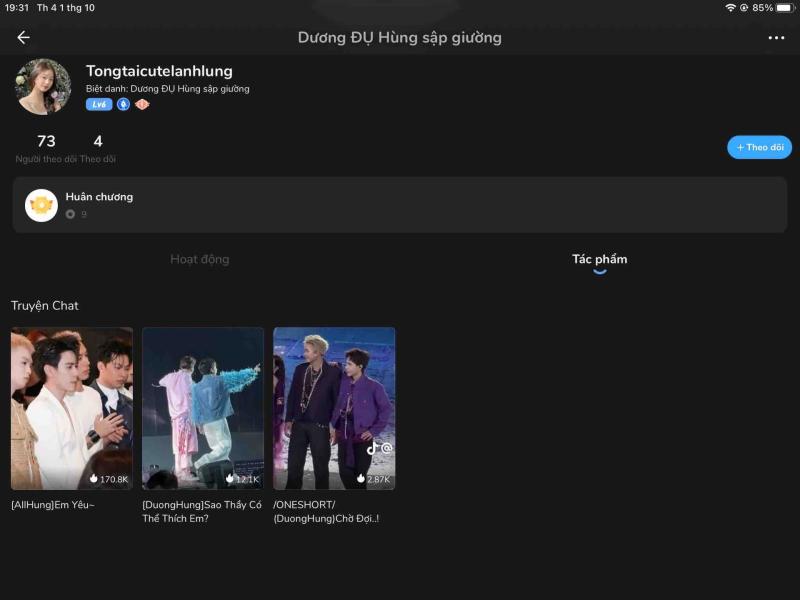Viewport: 800px width, 600px height.
Task: Open the 4 Theo dõi following list
Action: [97, 148]
